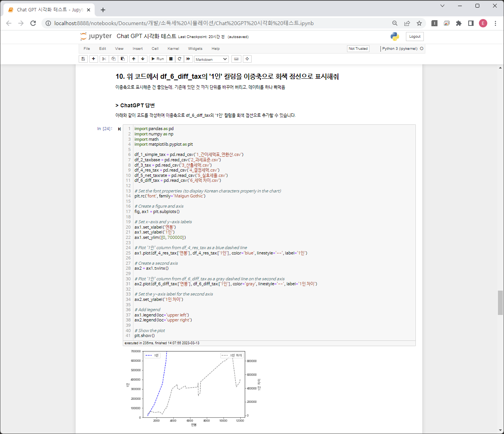Move selected cell up arrow
504x434 pixels.
[x=134, y=59]
